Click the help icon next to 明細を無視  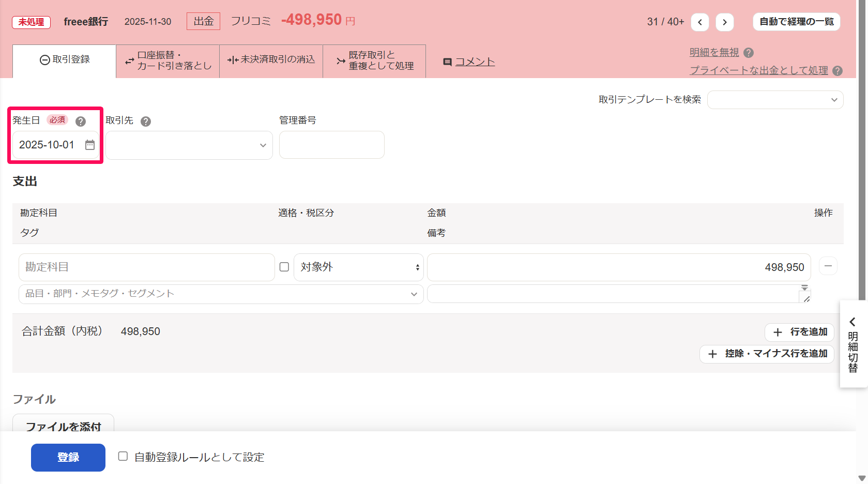[x=749, y=53]
